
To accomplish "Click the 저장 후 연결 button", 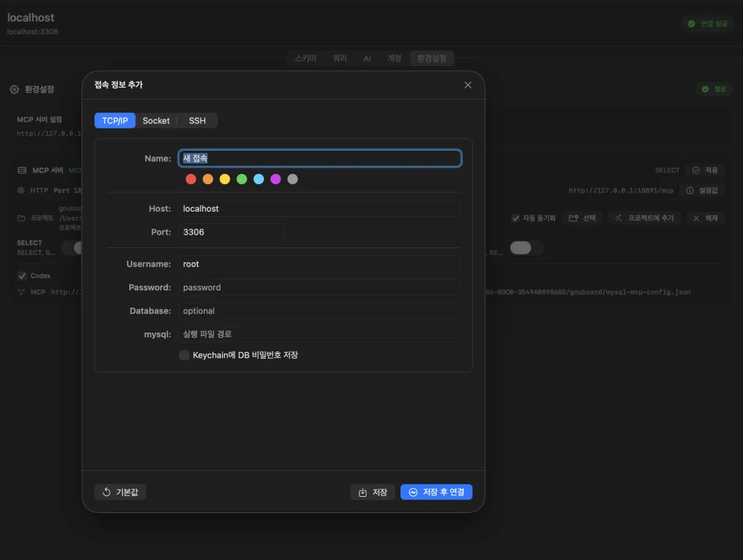I will pos(436,492).
